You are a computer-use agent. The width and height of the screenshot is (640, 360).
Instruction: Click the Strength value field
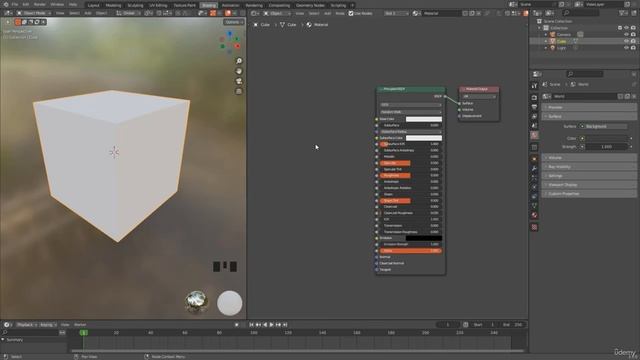tap(606, 147)
